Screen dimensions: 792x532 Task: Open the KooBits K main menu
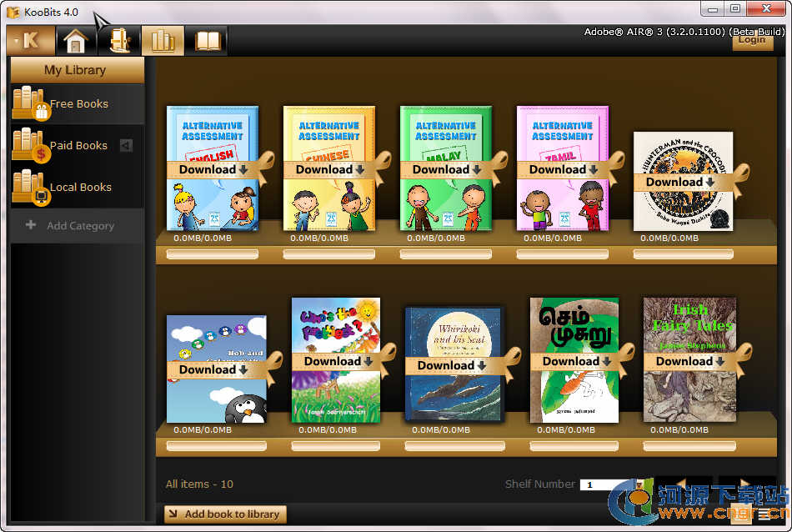click(x=31, y=40)
